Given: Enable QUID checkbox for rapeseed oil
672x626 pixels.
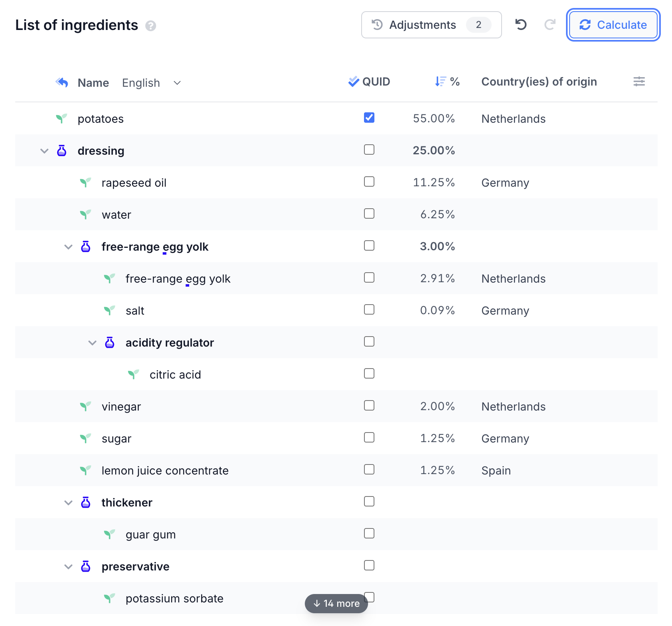Looking at the screenshot, I should [369, 181].
